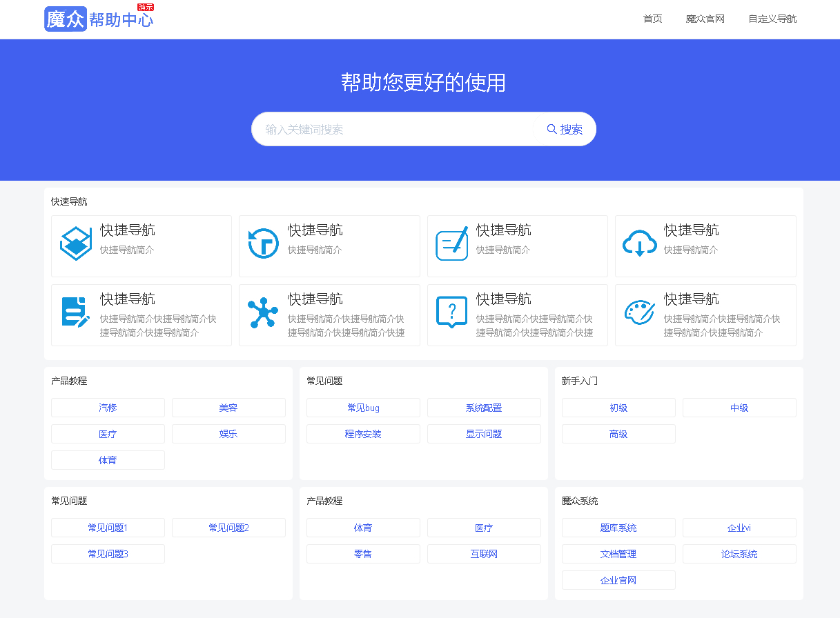
Task: Go to 常见问题1
Action: coord(108,528)
